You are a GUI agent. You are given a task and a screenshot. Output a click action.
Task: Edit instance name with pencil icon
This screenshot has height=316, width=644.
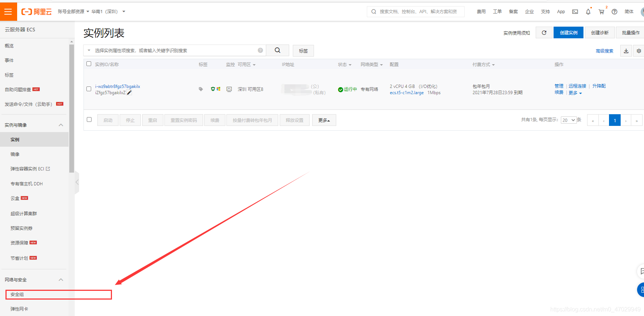tap(129, 93)
